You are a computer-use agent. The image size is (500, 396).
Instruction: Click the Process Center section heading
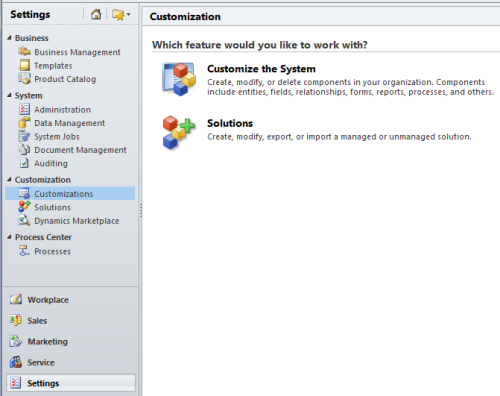point(43,237)
